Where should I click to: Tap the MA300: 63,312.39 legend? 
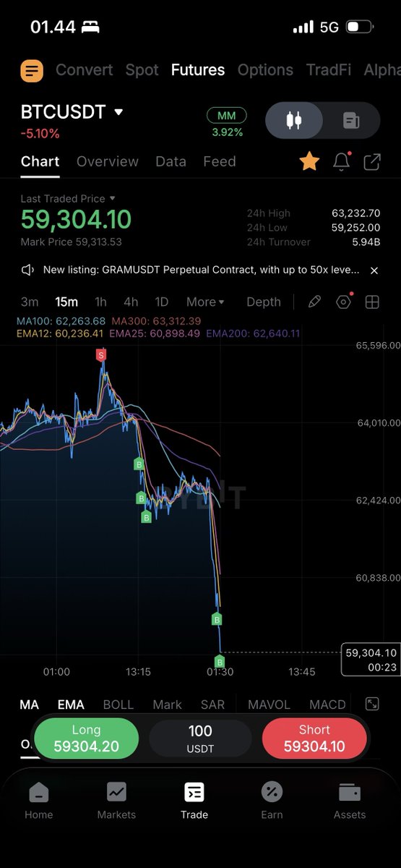156,321
